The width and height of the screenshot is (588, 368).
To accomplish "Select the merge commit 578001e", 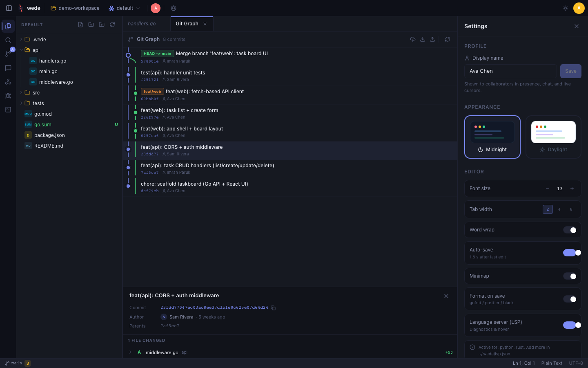I will (x=290, y=57).
